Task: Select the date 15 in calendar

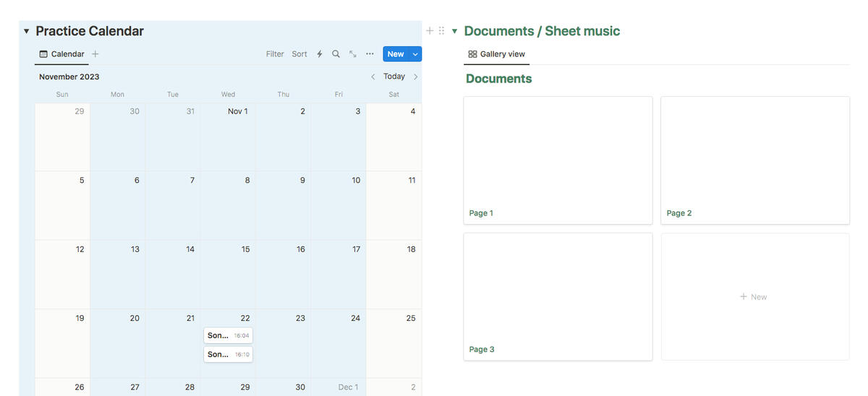Action: click(228, 275)
